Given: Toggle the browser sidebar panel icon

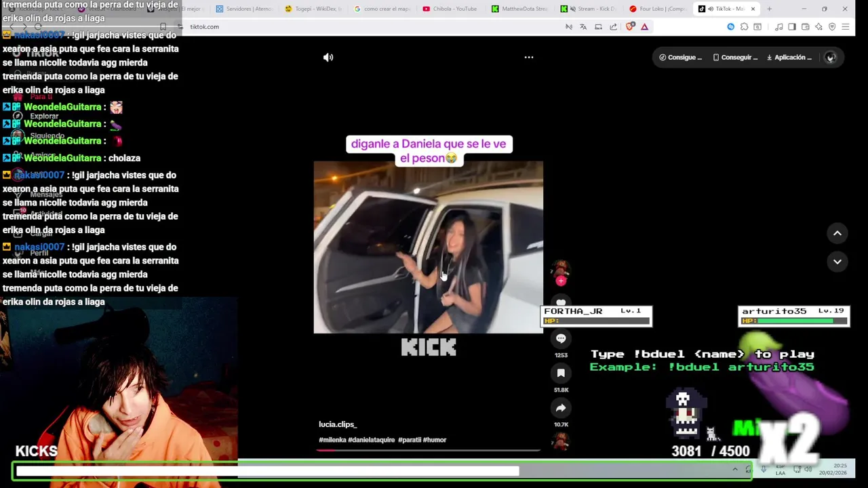Looking at the screenshot, I should click(791, 26).
